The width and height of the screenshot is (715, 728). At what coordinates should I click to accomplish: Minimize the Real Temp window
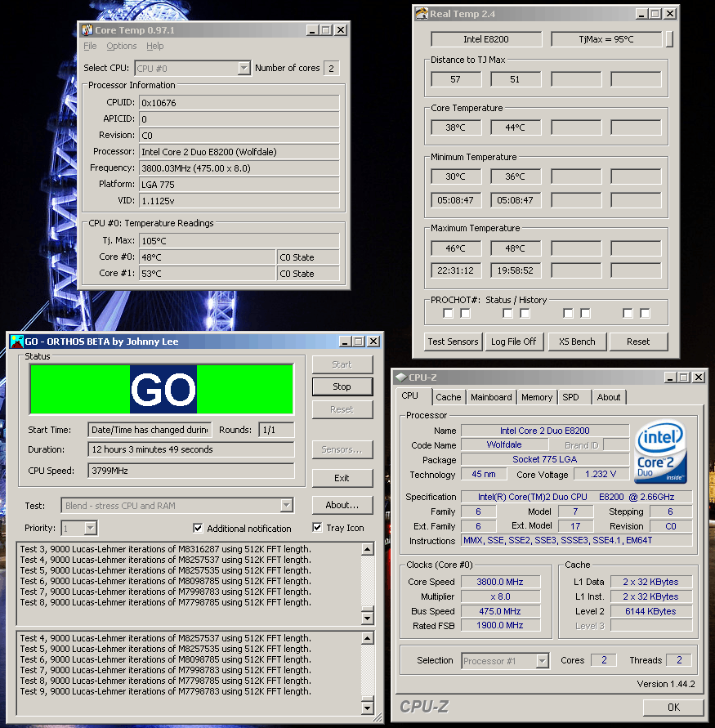[x=641, y=14]
